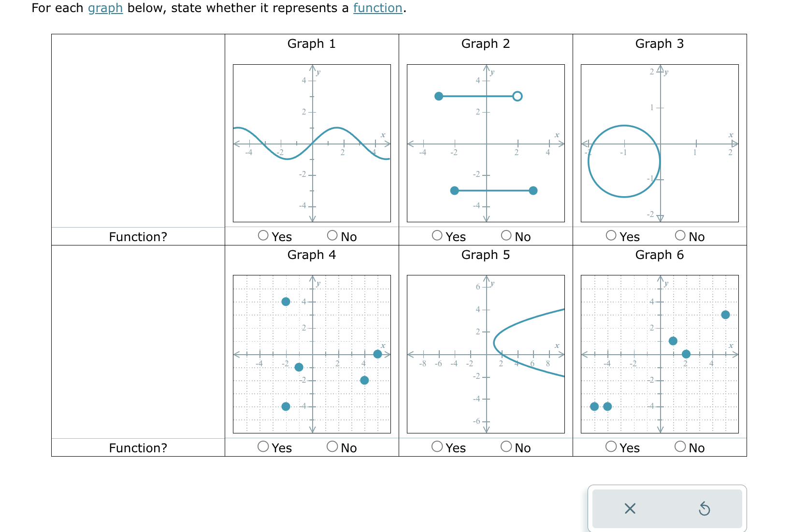
Task: Select No for Graph 2 function question
Action: (505, 236)
